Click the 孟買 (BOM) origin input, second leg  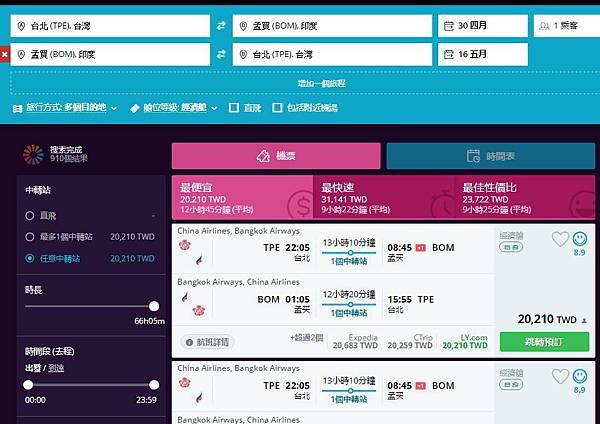110,54
